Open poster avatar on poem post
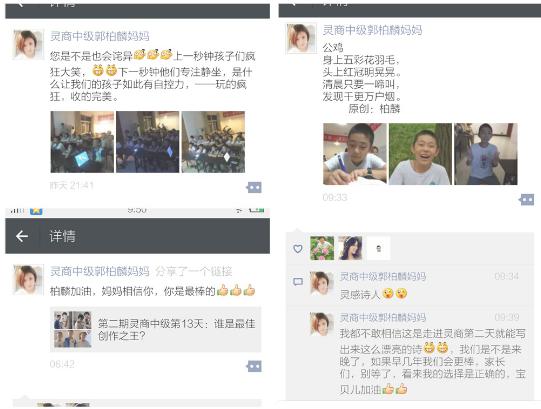The image size is (541, 409). point(301,38)
